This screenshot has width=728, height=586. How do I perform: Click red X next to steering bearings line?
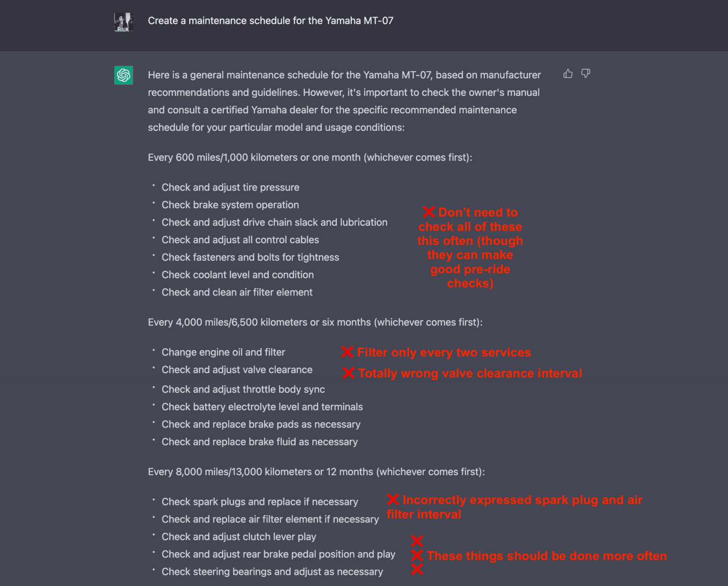[x=417, y=569]
